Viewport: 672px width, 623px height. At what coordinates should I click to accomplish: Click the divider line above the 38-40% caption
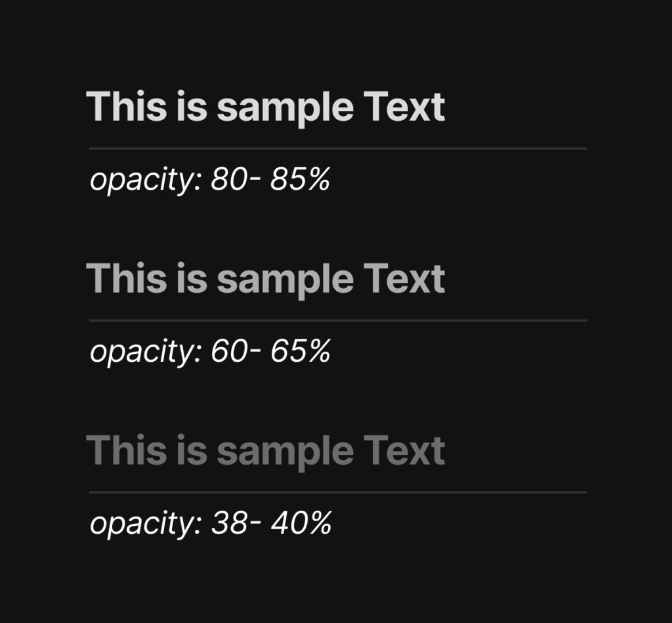click(x=338, y=492)
